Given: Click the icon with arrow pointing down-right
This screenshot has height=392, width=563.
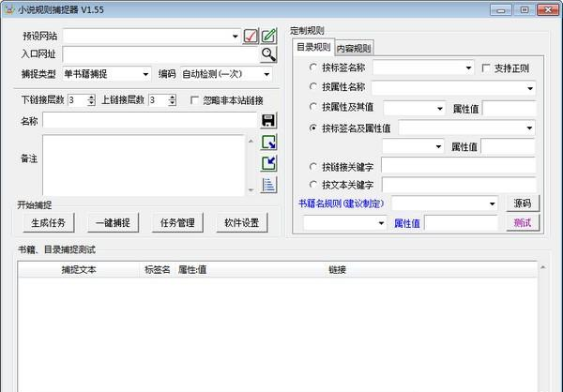Looking at the screenshot, I should [268, 143].
